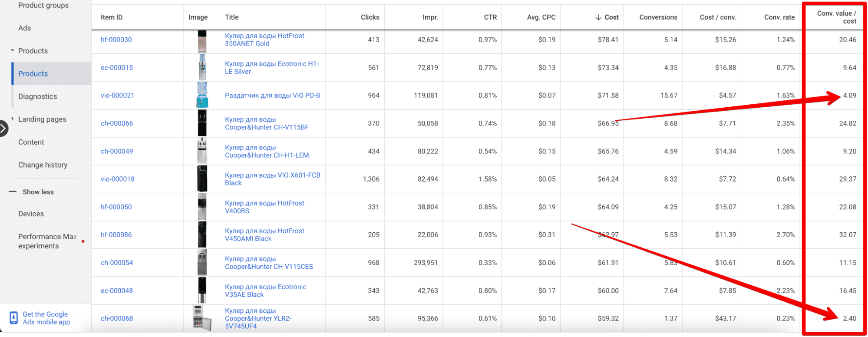Click item ID vio-000018 link
This screenshot has height=337, width=868.
click(117, 179)
